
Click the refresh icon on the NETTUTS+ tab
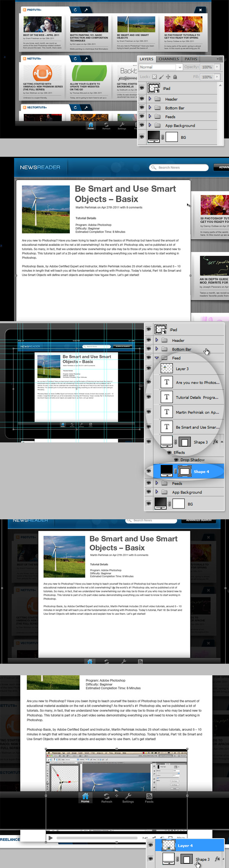pos(75,59)
